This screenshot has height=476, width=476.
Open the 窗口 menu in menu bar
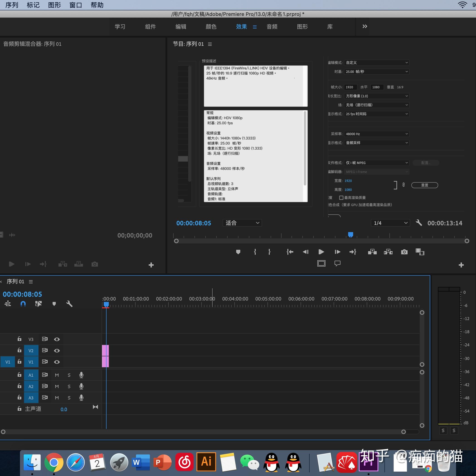[76, 5]
